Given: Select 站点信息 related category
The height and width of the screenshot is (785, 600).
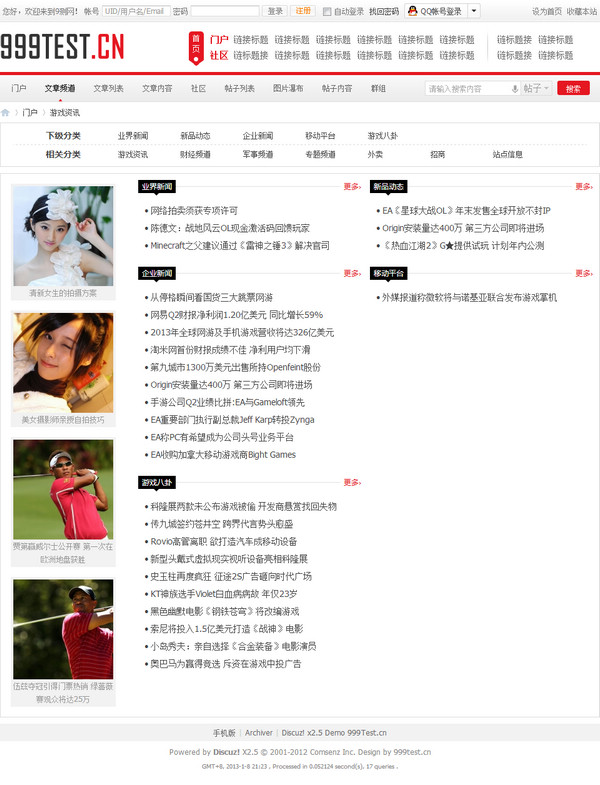Looking at the screenshot, I should (x=508, y=155).
